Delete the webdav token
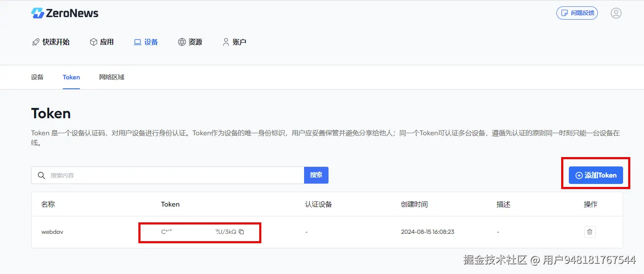The height and width of the screenshot is (274, 644). point(590,232)
